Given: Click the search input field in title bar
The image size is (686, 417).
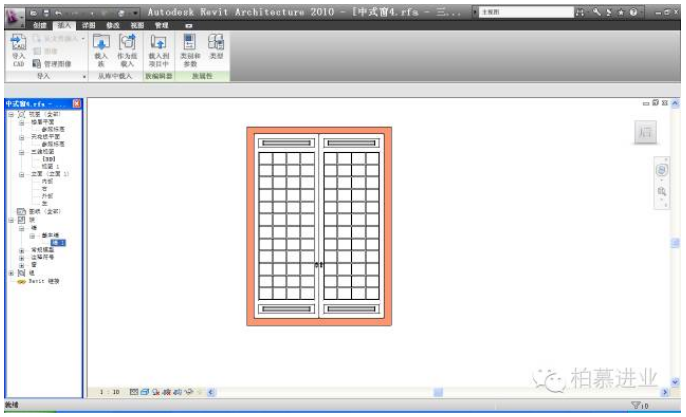Looking at the screenshot, I should [x=526, y=12].
